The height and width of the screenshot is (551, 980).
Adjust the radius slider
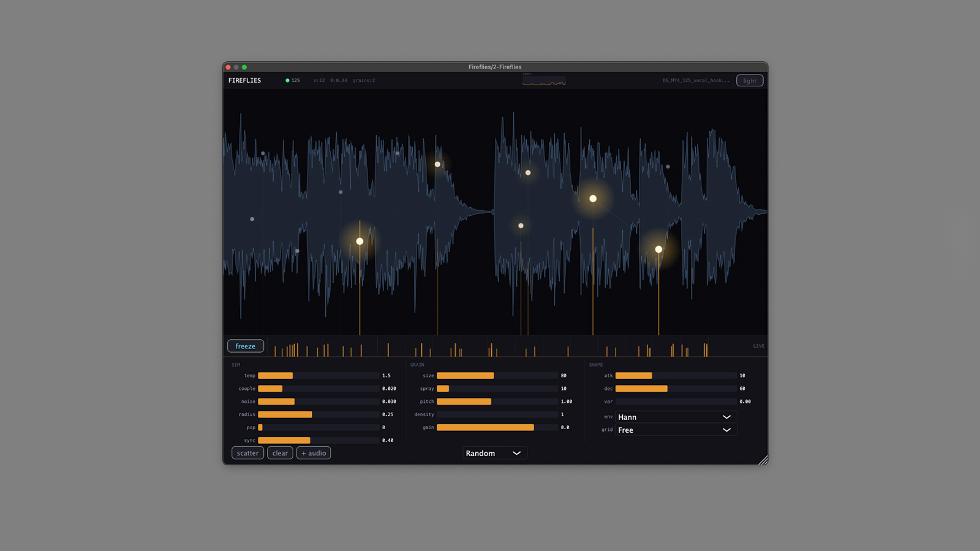click(x=318, y=414)
